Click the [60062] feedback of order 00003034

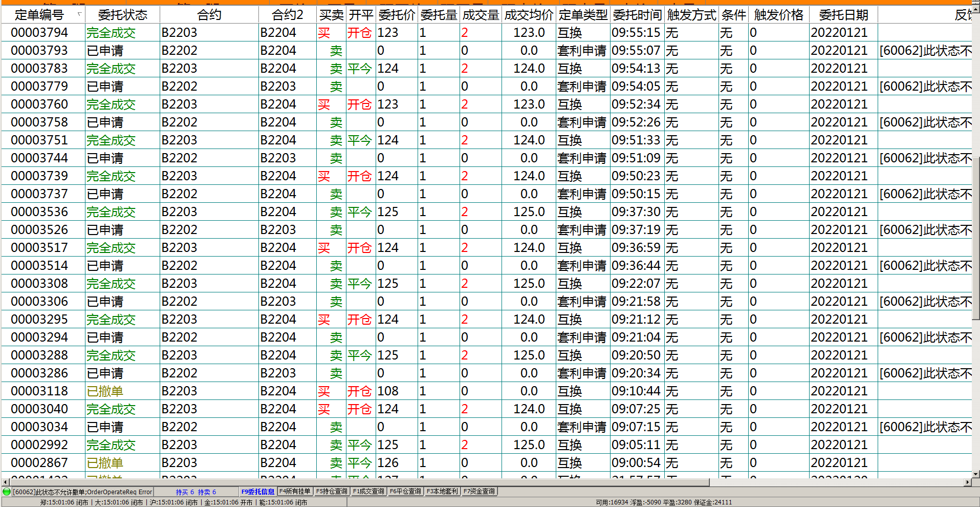point(925,427)
